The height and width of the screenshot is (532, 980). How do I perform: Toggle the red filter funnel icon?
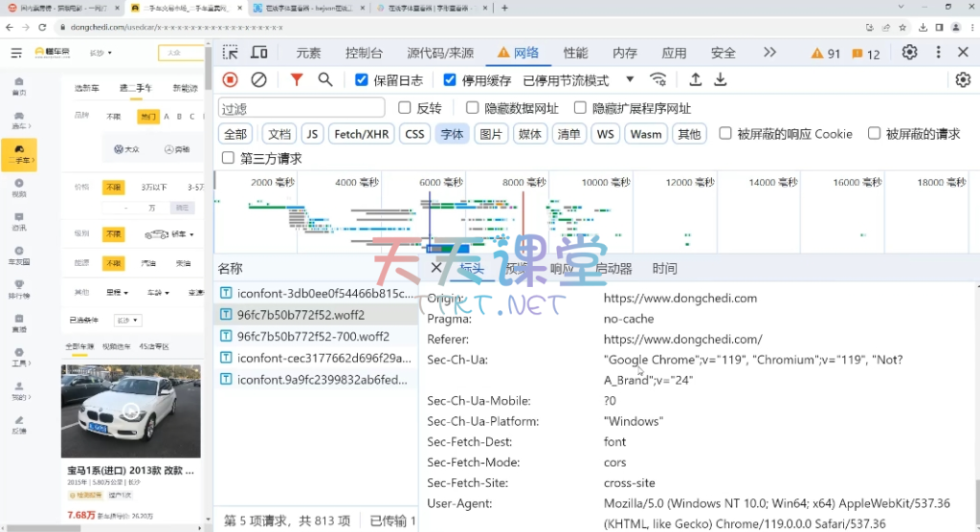(x=297, y=80)
